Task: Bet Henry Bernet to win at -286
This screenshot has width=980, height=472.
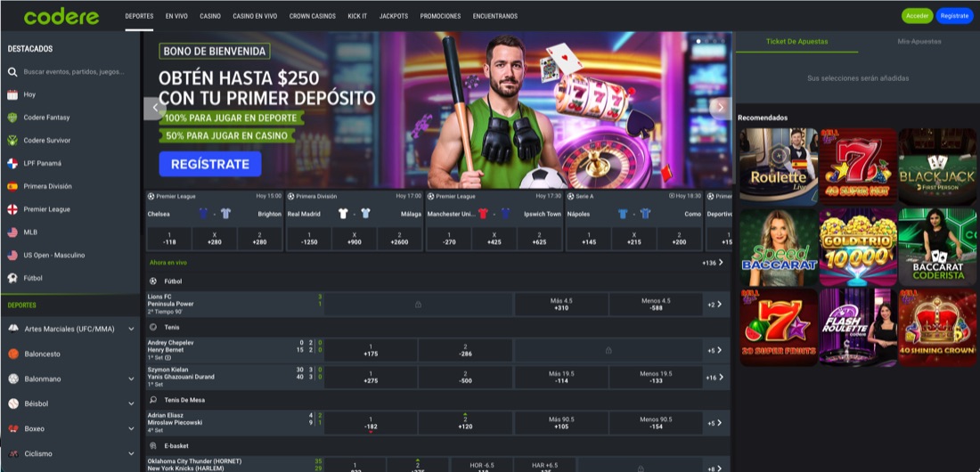Action: (x=465, y=350)
